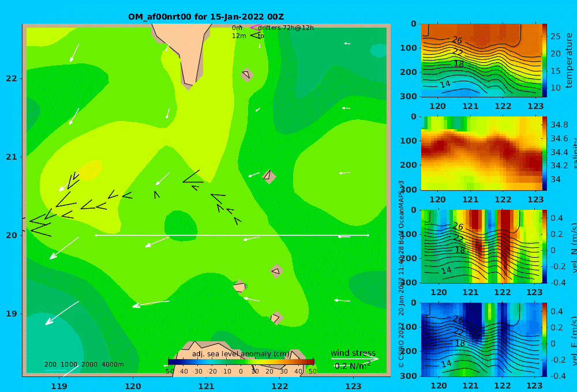
Task: Click the white transect line along 20N
Action: pyautogui.click(x=232, y=235)
